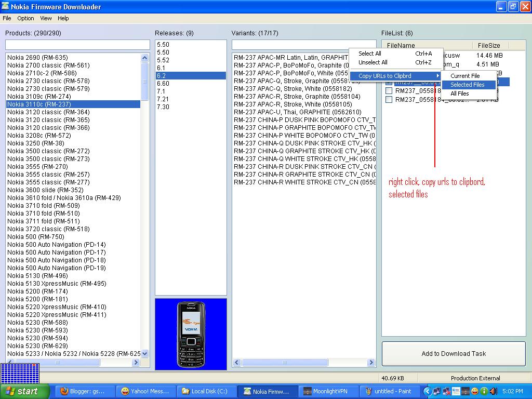Focus the Products search box
The width and height of the screenshot is (532, 399).
(x=77, y=45)
